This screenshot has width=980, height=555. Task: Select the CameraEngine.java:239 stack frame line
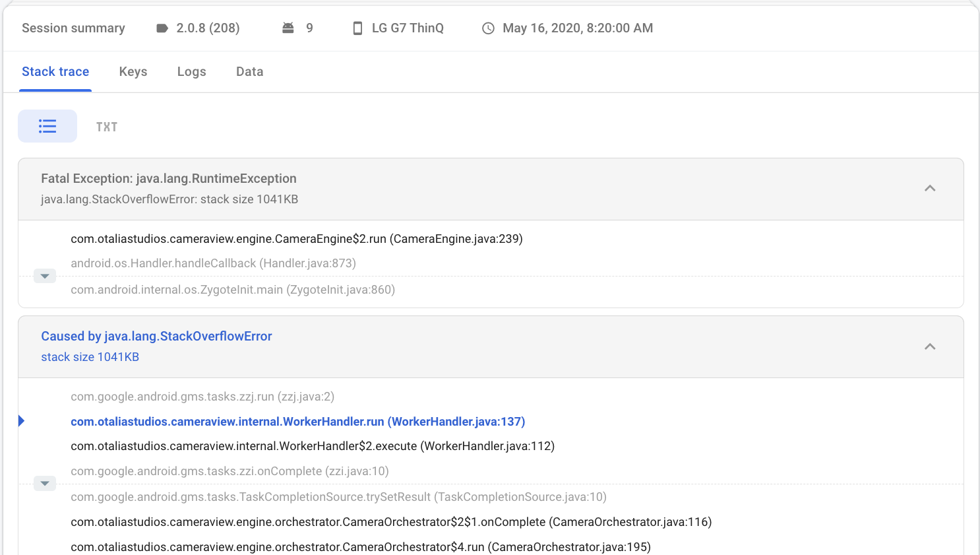pyautogui.click(x=296, y=238)
